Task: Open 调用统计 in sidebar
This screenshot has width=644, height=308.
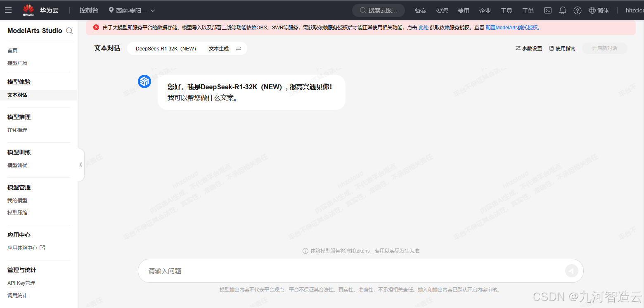Action: (17, 295)
